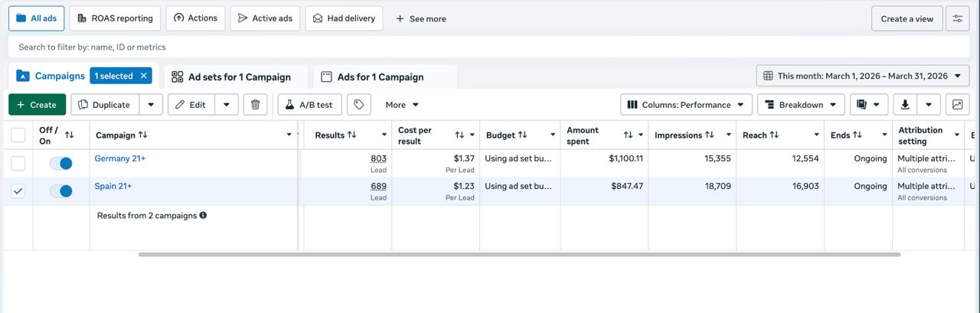Click the green Create button
Screen dimensions: 980x313
tap(37, 105)
